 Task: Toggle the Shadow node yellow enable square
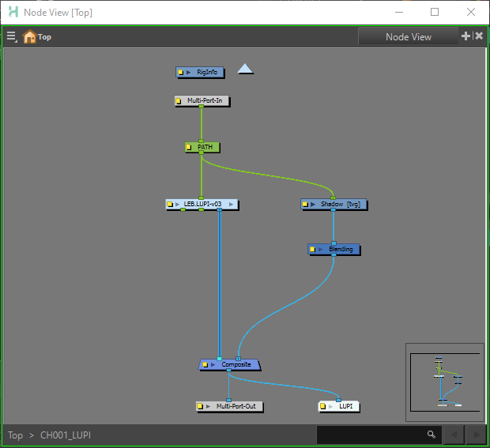(x=306, y=205)
